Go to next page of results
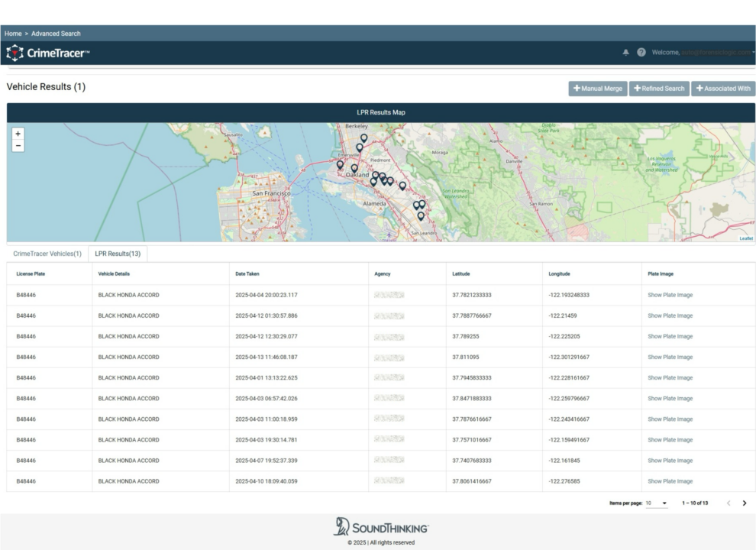 745,503
